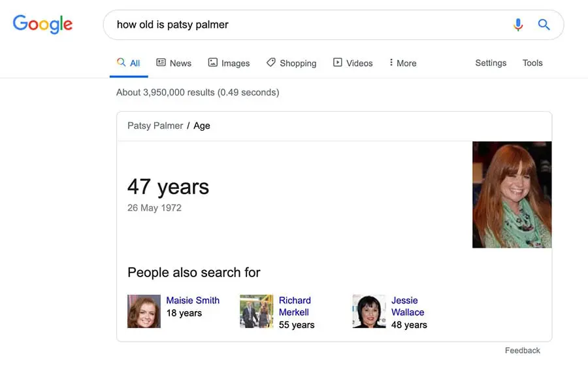Click the blue search magnifier icon
Viewport: 588px width, 368px height.
pyautogui.click(x=544, y=25)
